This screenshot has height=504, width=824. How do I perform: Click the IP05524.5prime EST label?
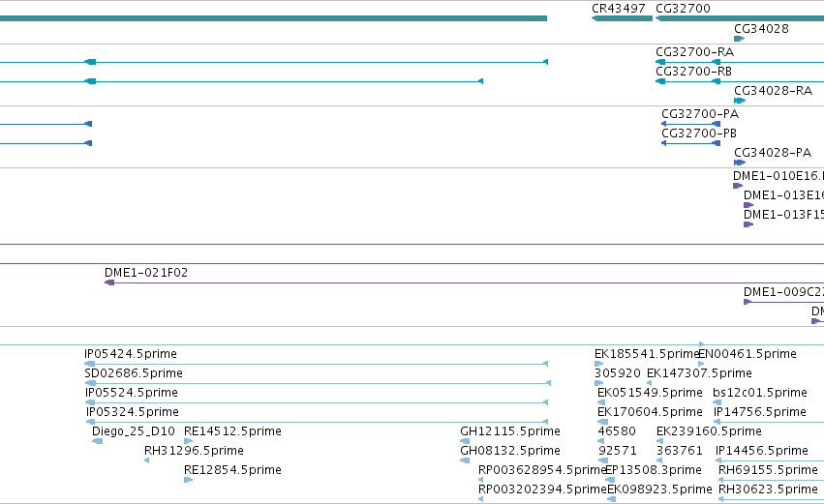[132, 393]
